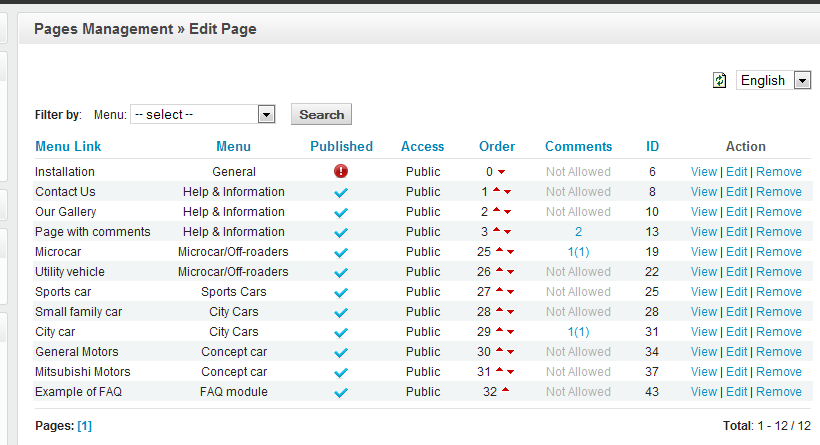
Task: Toggle published status of Mitsubishi Motors
Action: click(341, 372)
